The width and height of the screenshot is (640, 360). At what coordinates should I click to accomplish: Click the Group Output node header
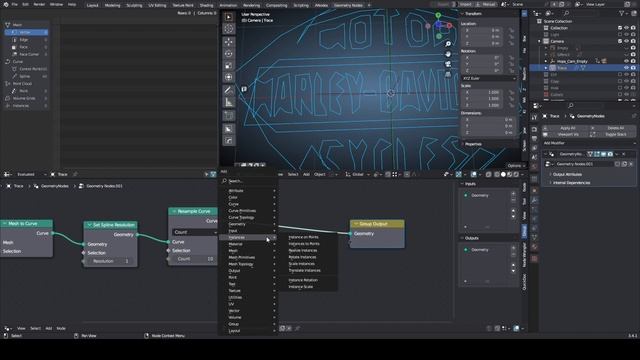point(377,224)
